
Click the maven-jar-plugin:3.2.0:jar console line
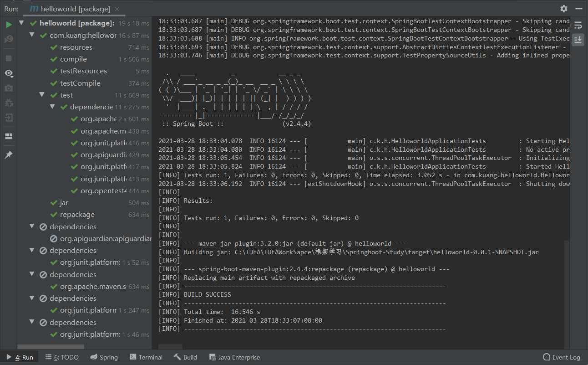282,243
